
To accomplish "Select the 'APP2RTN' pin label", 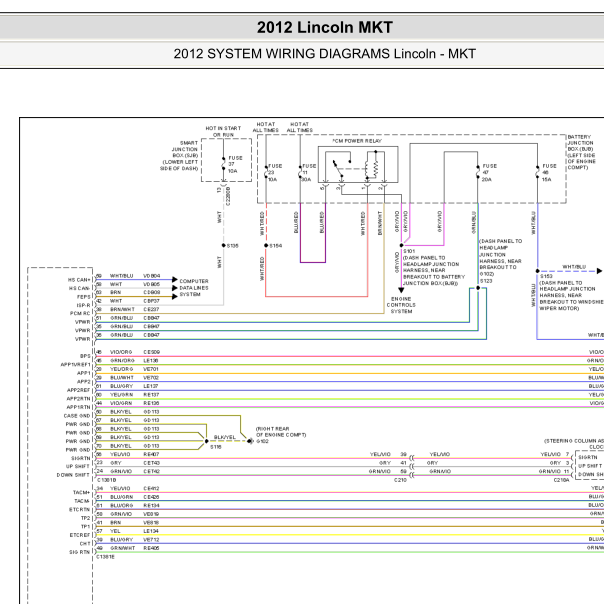I will point(79,399).
